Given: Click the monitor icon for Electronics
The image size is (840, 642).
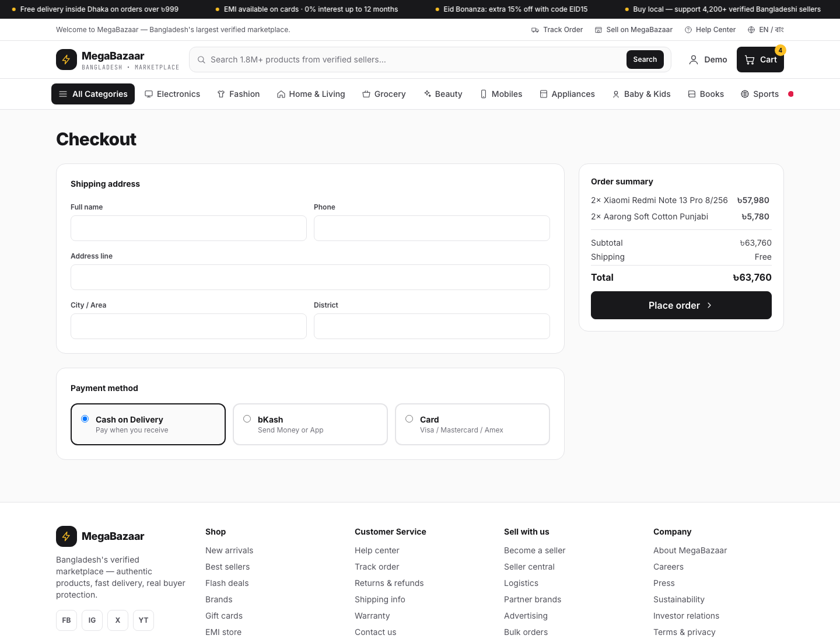Looking at the screenshot, I should (x=149, y=94).
